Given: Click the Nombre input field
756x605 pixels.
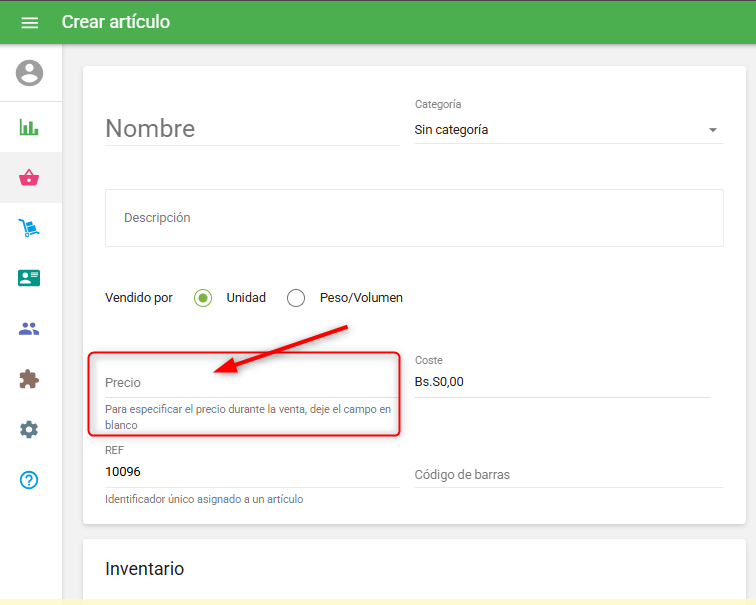Looking at the screenshot, I should pos(250,129).
